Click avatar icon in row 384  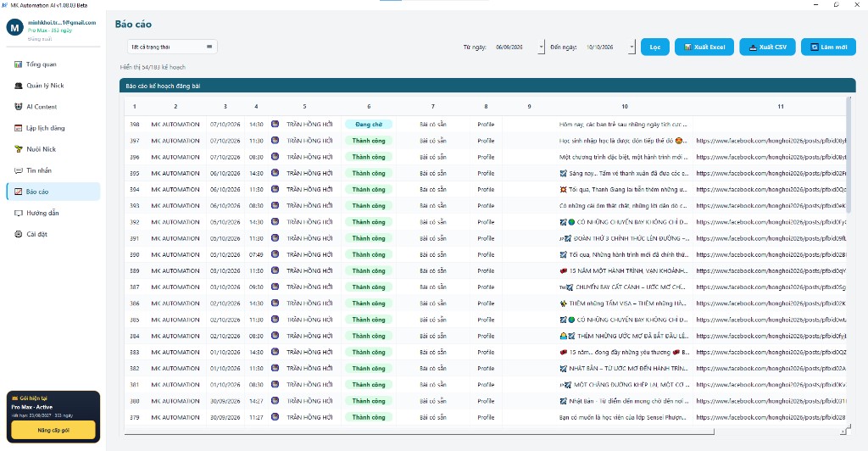pyautogui.click(x=275, y=336)
